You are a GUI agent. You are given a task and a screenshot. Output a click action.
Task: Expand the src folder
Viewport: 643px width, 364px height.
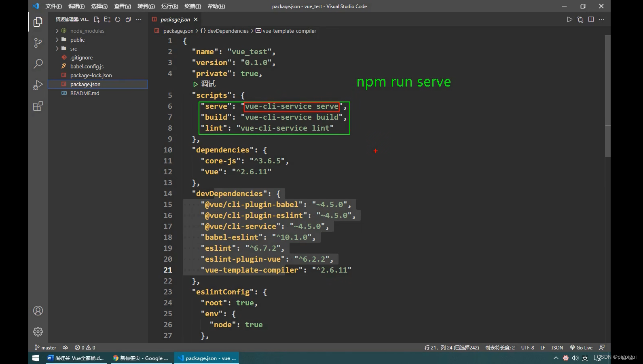pyautogui.click(x=98, y=49)
